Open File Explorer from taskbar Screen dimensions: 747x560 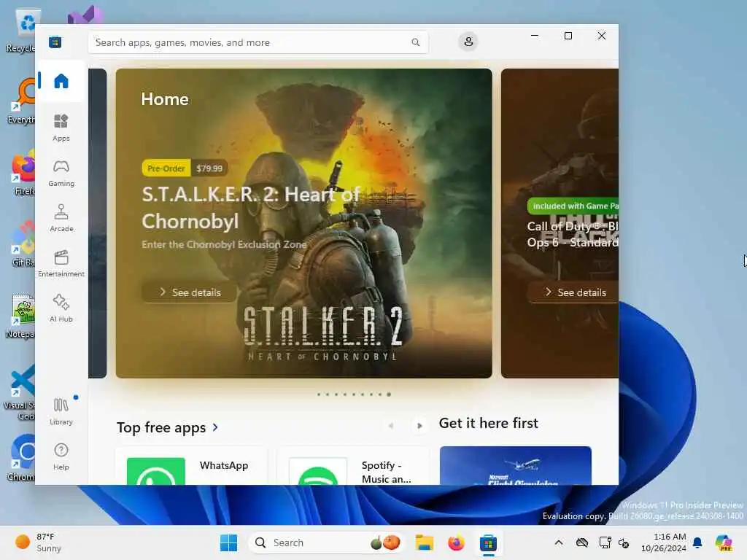click(x=424, y=542)
